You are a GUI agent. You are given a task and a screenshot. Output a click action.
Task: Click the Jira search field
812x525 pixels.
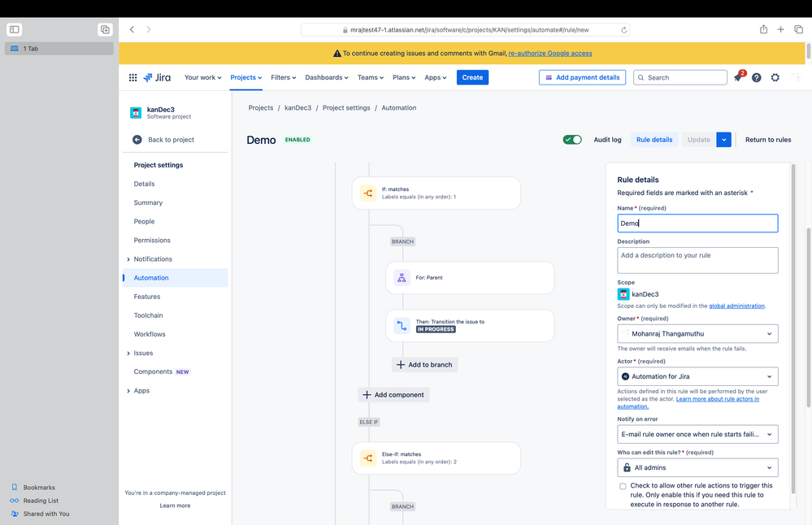click(680, 78)
